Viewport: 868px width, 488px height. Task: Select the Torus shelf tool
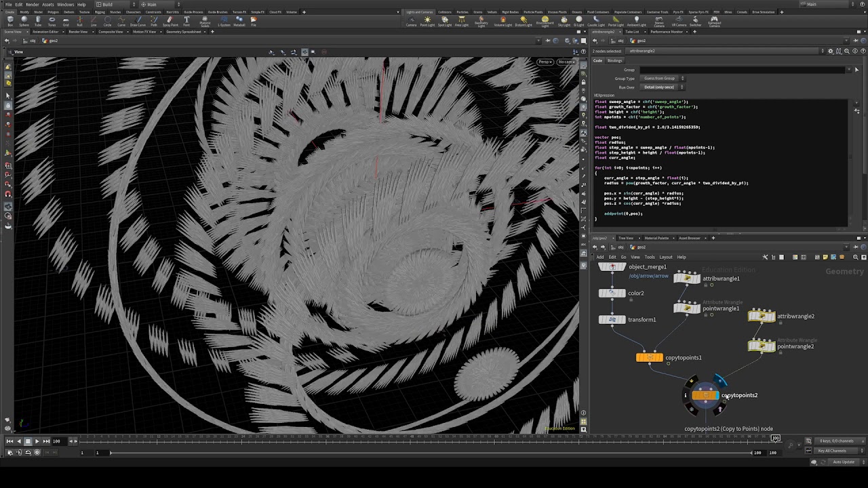(x=52, y=21)
